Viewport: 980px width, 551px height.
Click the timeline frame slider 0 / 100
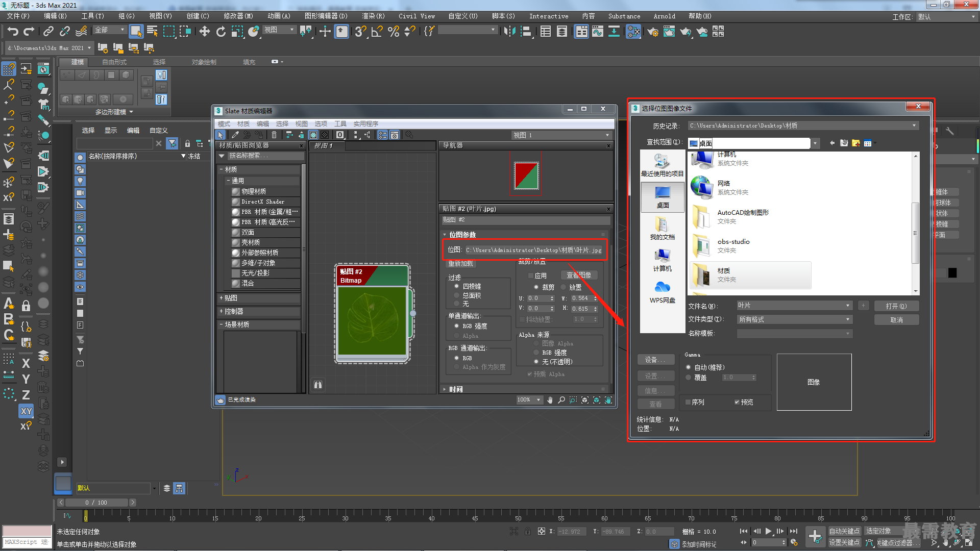click(95, 503)
